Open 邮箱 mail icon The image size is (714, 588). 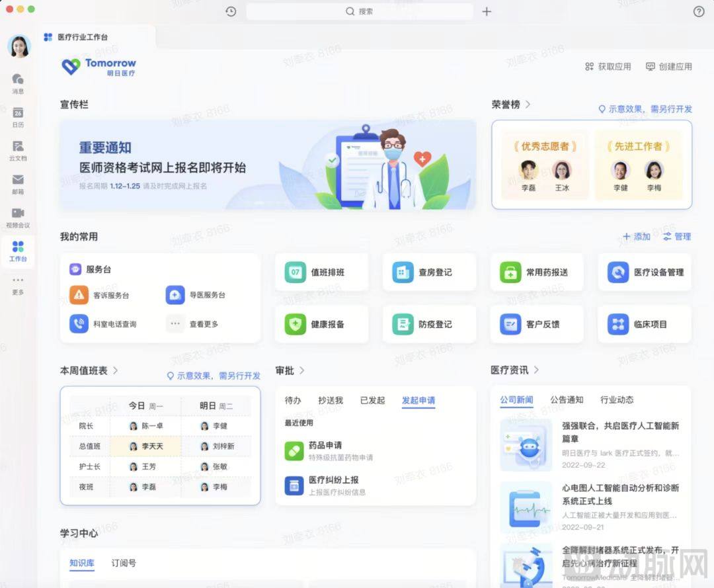coord(18,184)
